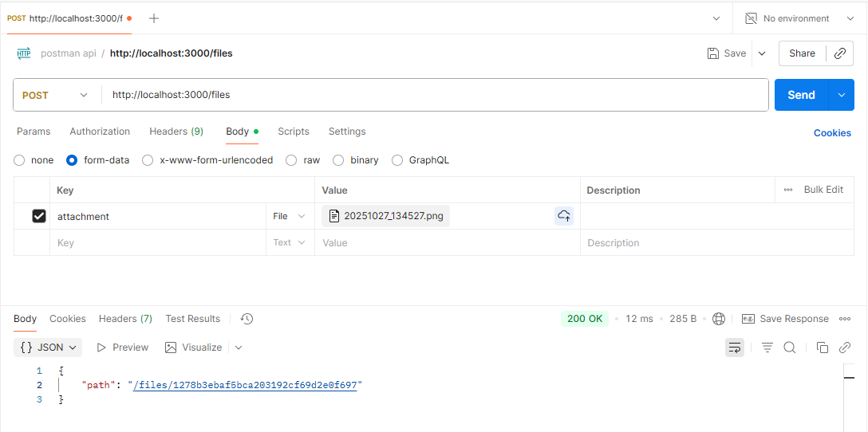The width and height of the screenshot is (868, 432).
Task: Click the file icon in 20251027_134527.png chip
Action: click(333, 216)
